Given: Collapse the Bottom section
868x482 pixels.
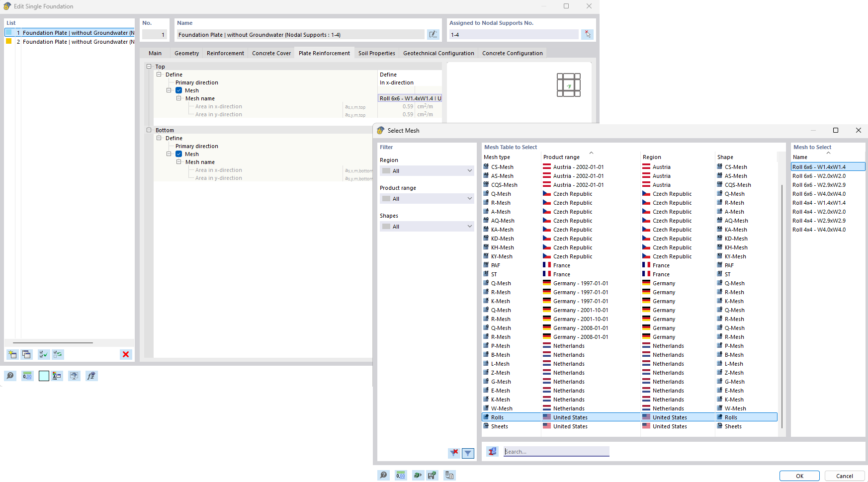Looking at the screenshot, I should pyautogui.click(x=149, y=130).
